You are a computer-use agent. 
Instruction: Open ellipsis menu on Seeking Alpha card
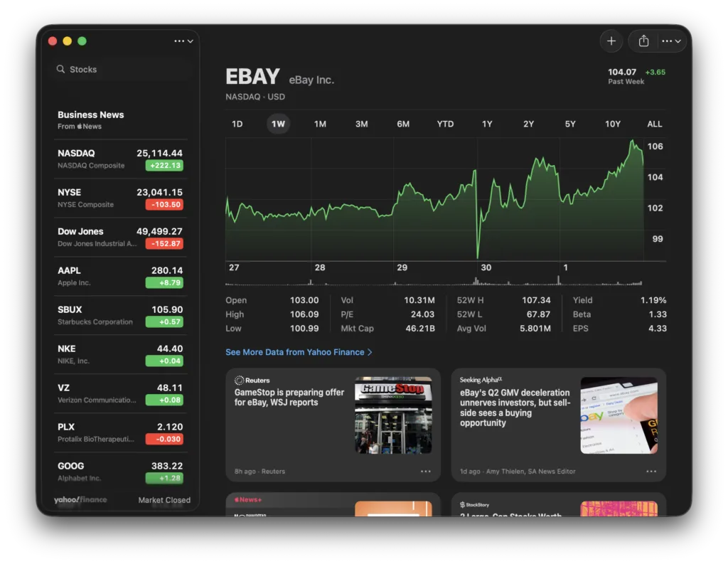tap(651, 471)
